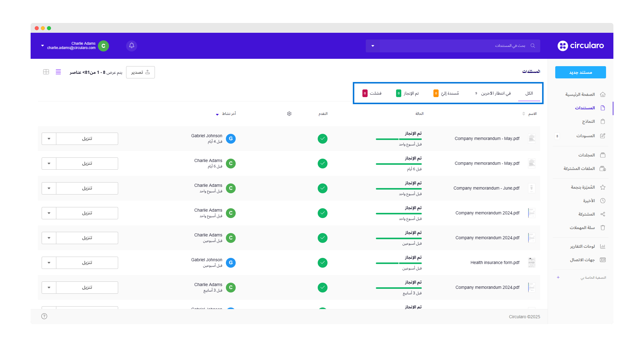Open سلة المهملات trash icon
This screenshot has width=644, height=347.
pyautogui.click(x=603, y=228)
